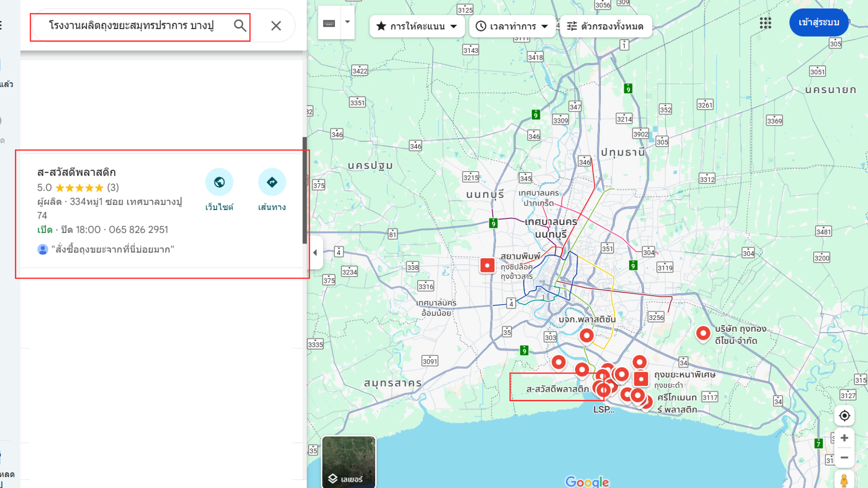
Task: Click ส-สวัสดีพลาสติก map label
Action: tap(557, 389)
